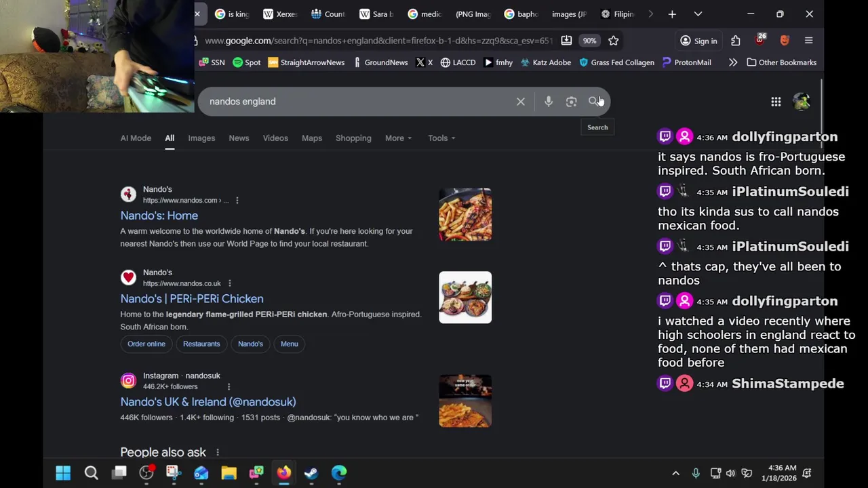Expand the More search filters dropdown
868x488 pixels.
[398, 138]
